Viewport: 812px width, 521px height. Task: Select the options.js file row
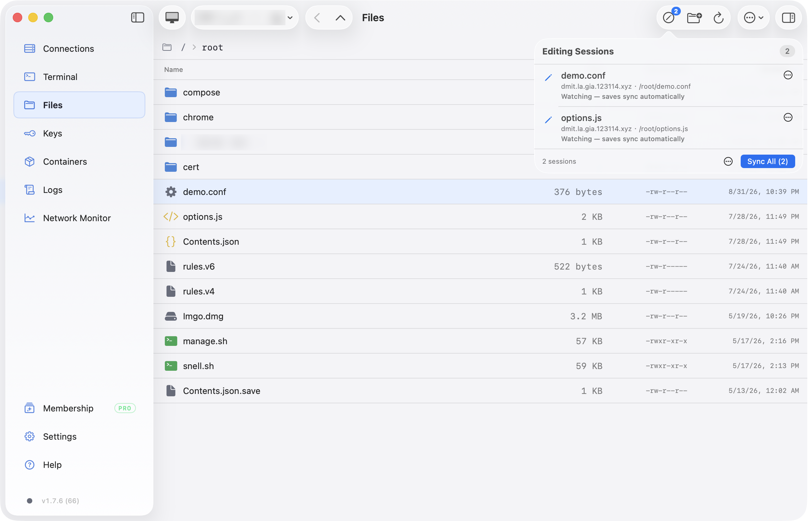(x=480, y=216)
